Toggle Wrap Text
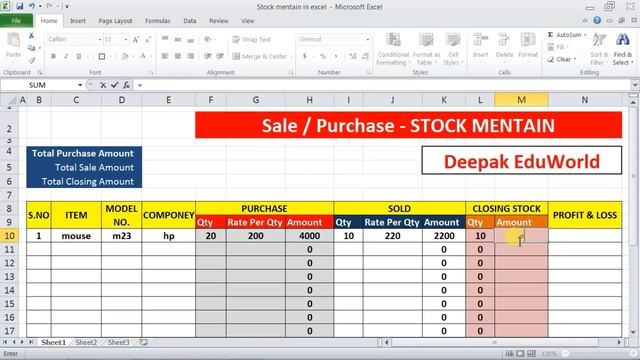640x360 pixels. tap(251, 39)
